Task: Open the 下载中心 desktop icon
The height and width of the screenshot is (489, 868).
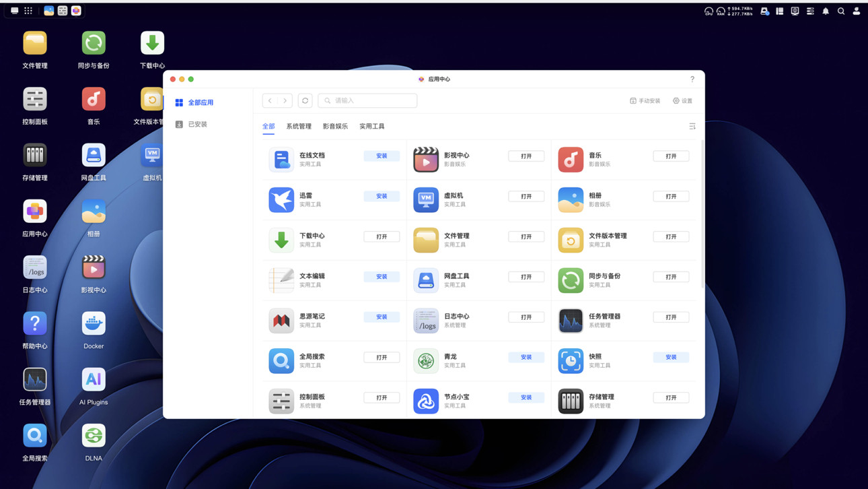Action: 152,43
